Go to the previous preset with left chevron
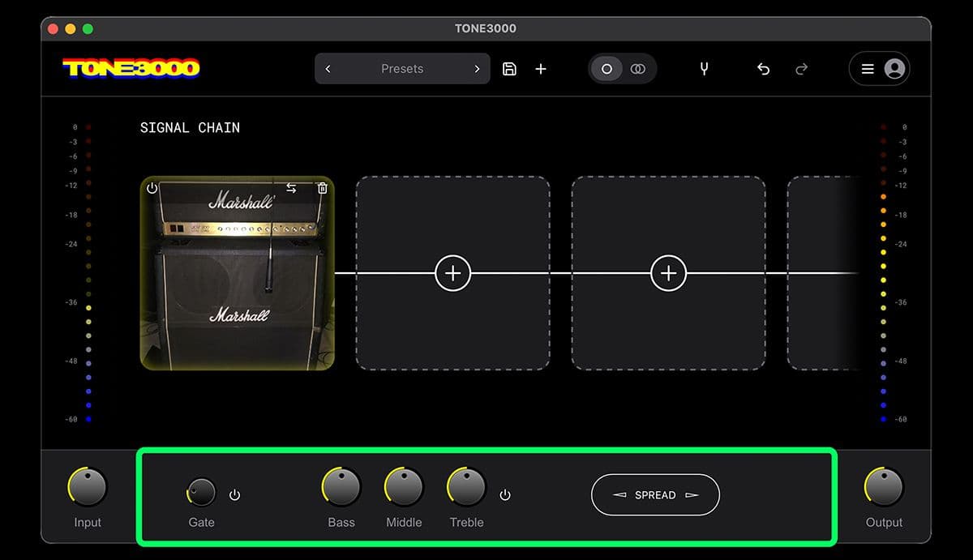973x560 pixels. (x=328, y=69)
